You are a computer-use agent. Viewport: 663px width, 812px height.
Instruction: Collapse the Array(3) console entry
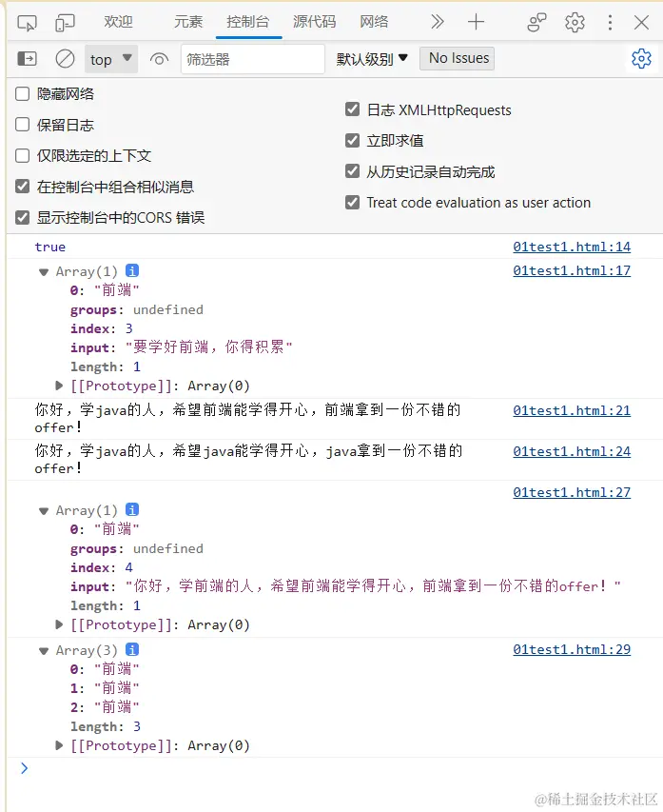point(44,650)
